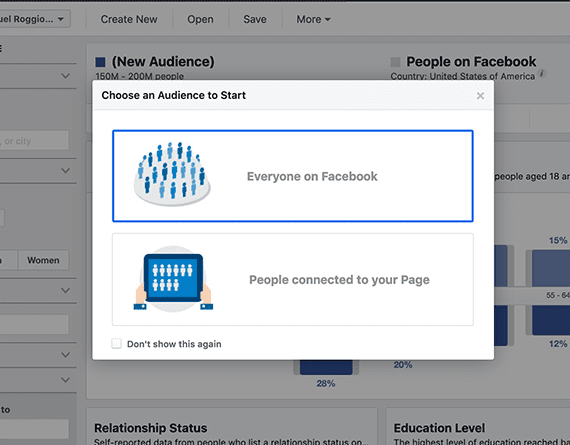Screen dimensions: 570x445
Task: Click the (New Audience) heading
Action: tap(163, 62)
